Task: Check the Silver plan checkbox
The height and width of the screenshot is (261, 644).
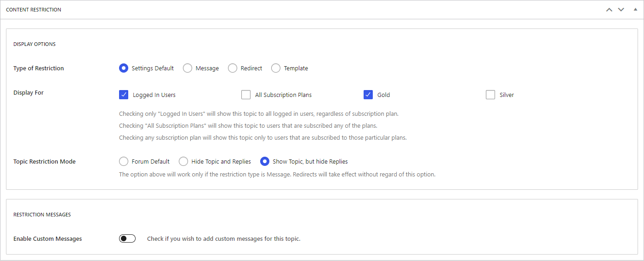Action: click(490, 95)
